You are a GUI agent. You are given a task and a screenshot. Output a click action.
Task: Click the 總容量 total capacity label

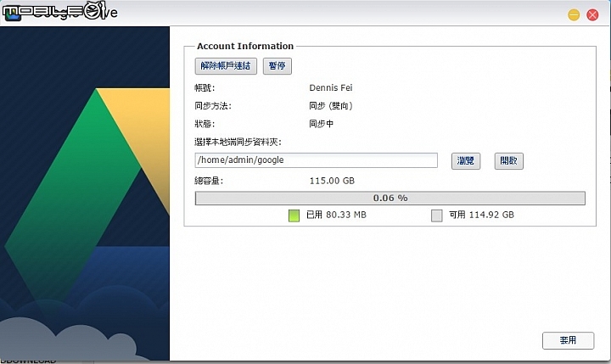point(209,181)
